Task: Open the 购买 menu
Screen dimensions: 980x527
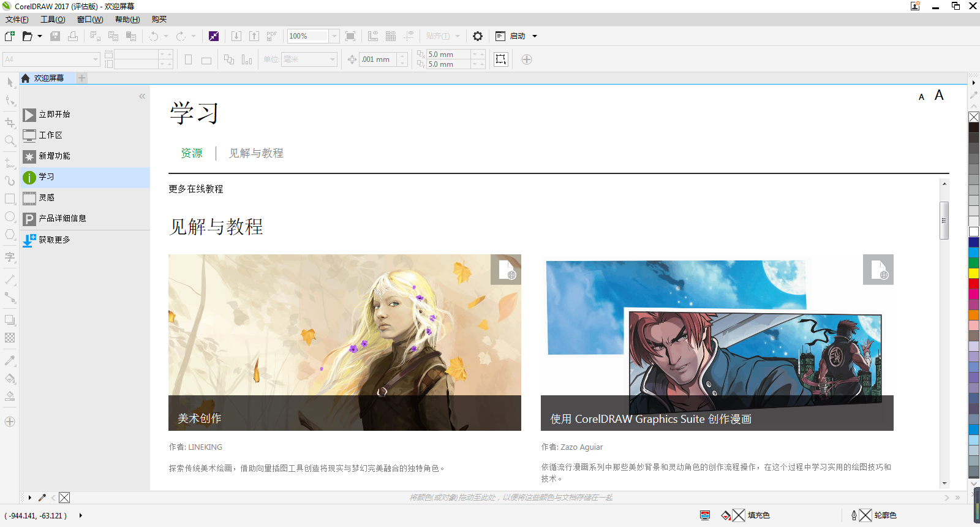Action: (159, 20)
